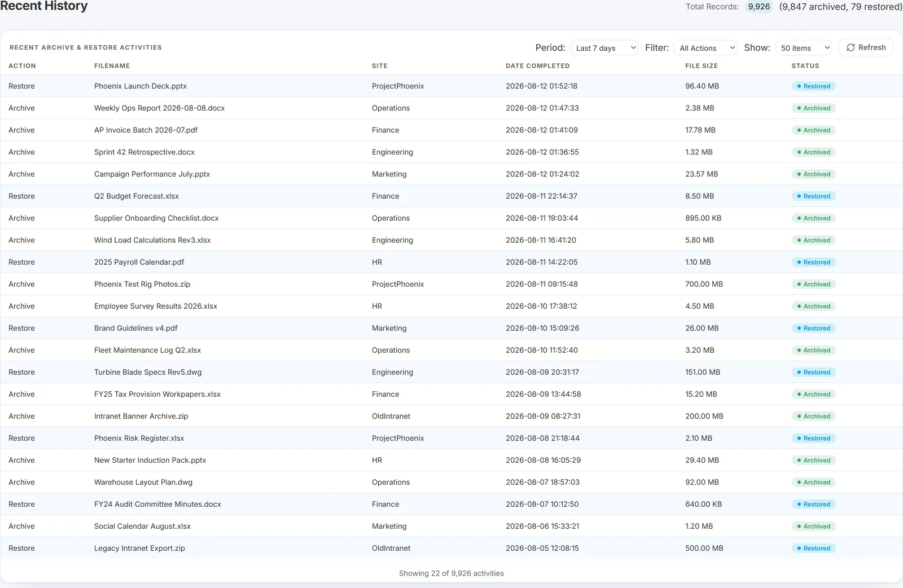Click the Archived badge for Fleet Maintenance Log Q2.xlsx
The width and height of the screenshot is (903, 588).
coord(813,350)
